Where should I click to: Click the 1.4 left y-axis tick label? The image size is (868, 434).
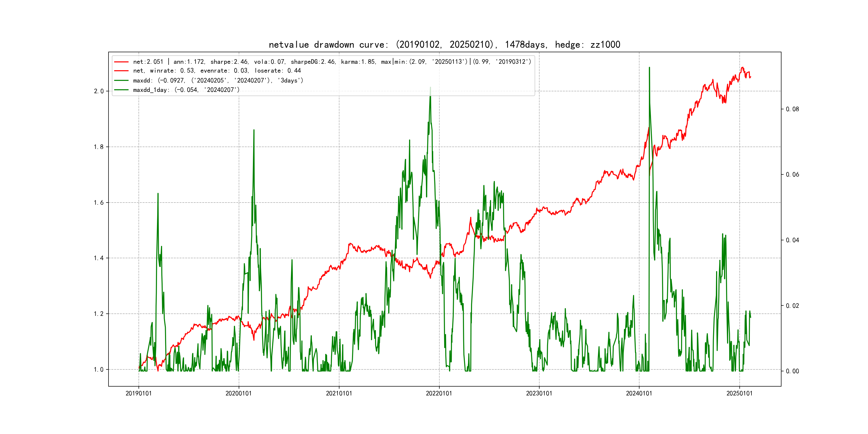pos(99,258)
